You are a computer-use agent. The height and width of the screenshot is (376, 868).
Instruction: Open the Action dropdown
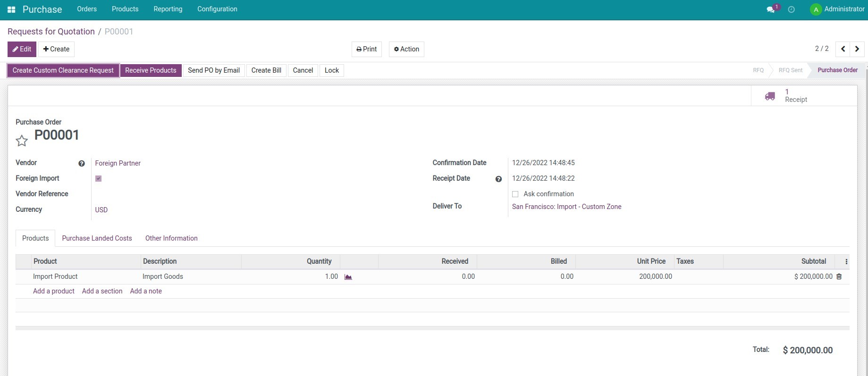click(406, 49)
